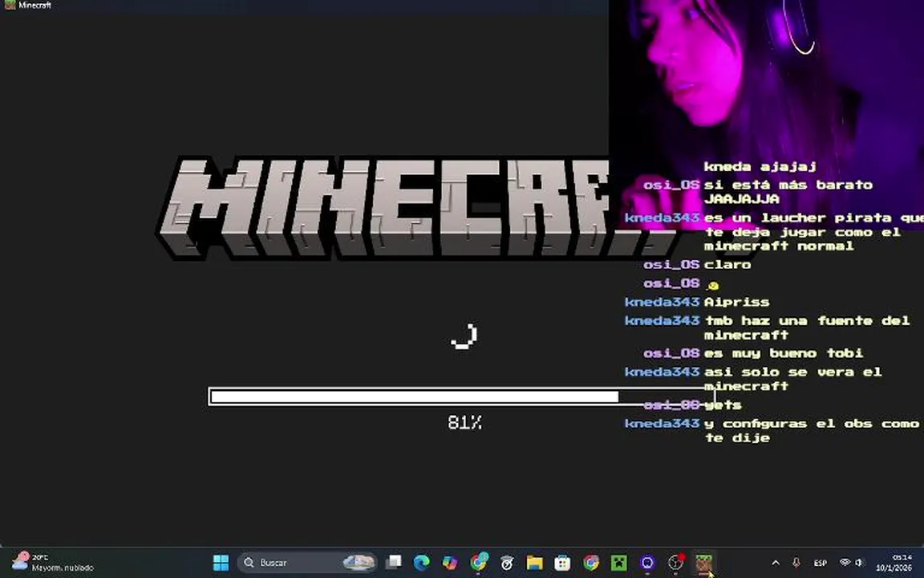Screen dimensions: 924x578
Task: Click chat message "es un laucher pirata"
Action: pyautogui.click(x=813, y=232)
